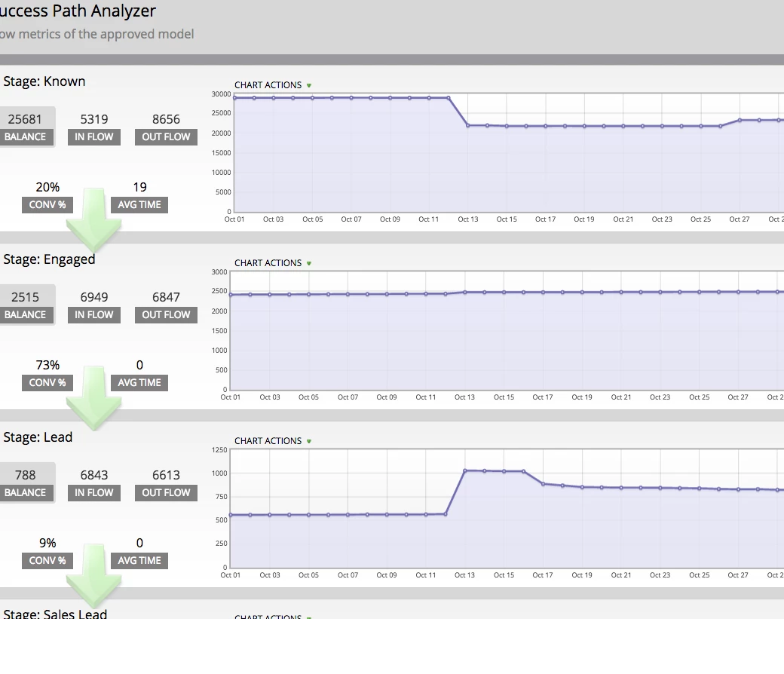The height and width of the screenshot is (674, 784).
Task: Click Engaged stage Conv % button
Action: (47, 383)
